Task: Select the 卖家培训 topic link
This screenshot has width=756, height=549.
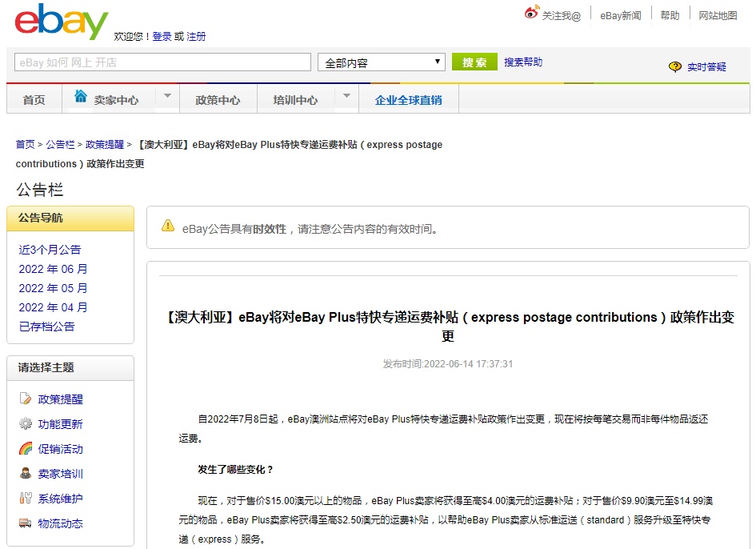Action: (60, 474)
